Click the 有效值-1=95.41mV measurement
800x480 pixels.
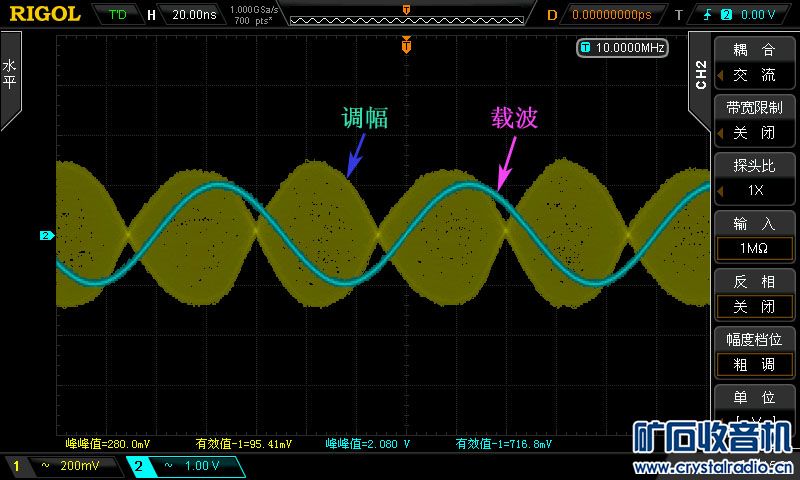[x=243, y=444]
